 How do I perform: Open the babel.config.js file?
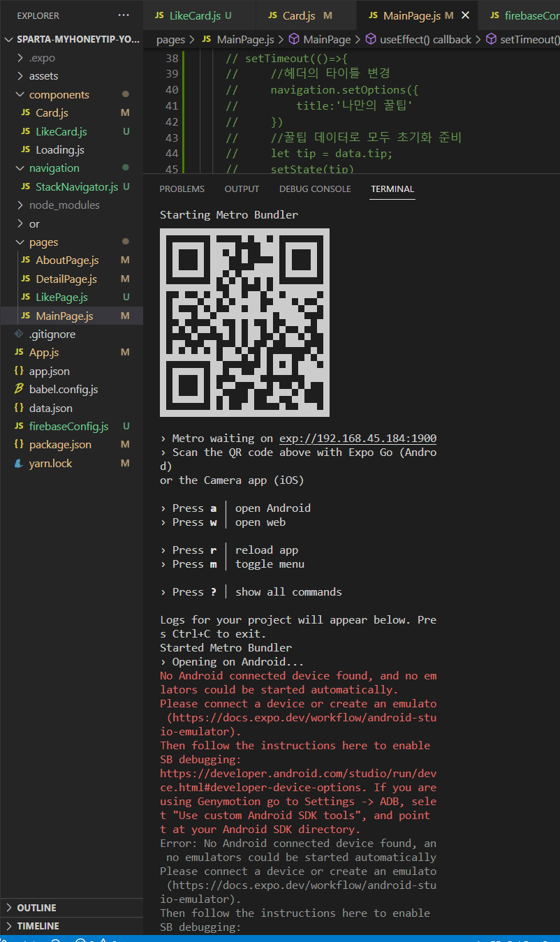pos(71,390)
